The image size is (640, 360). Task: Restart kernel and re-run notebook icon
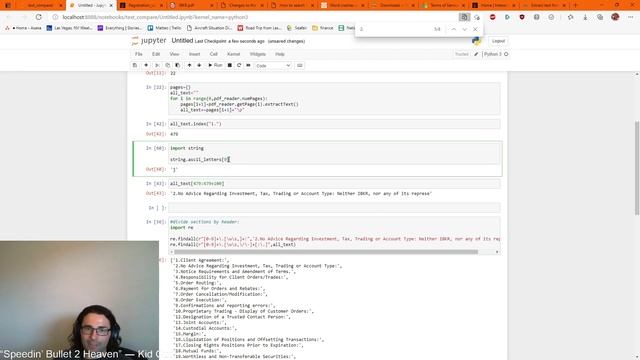[x=248, y=65]
